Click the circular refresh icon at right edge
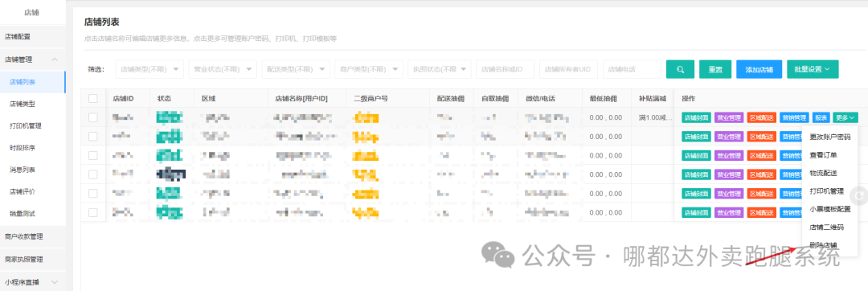Screen dimensions: 868x291 tap(860, 195)
